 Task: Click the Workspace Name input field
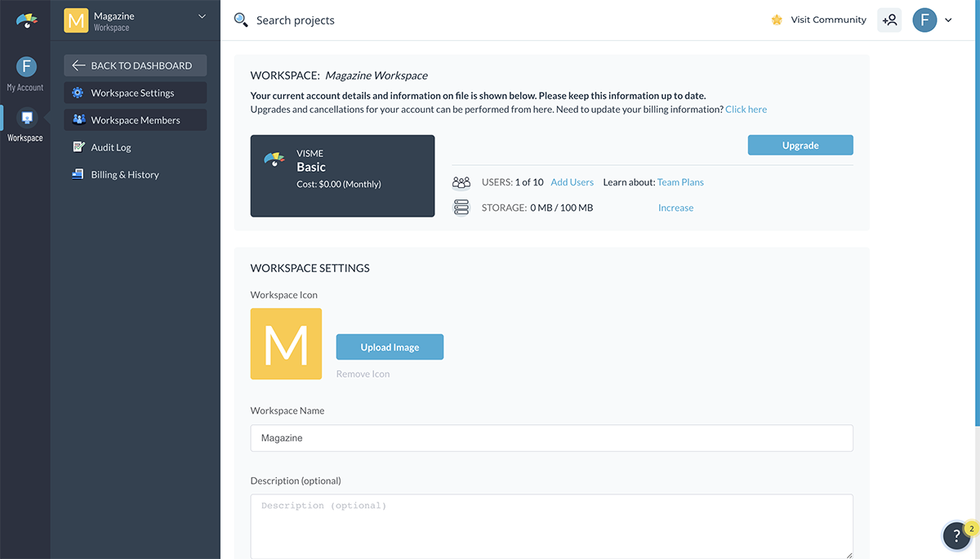pos(551,438)
